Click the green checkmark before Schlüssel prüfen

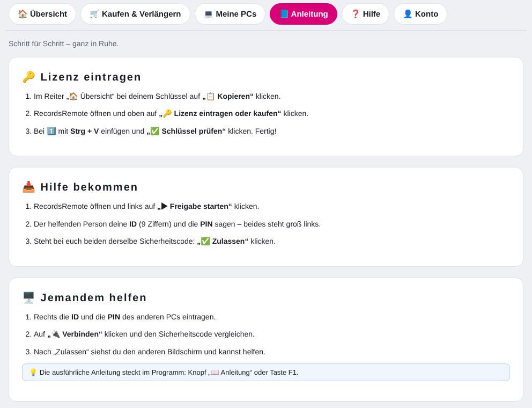click(x=154, y=131)
